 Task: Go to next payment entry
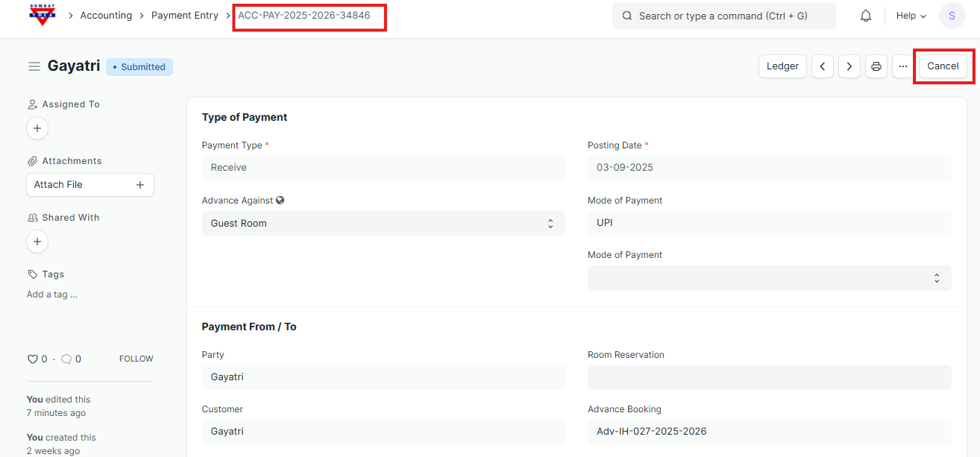click(849, 66)
